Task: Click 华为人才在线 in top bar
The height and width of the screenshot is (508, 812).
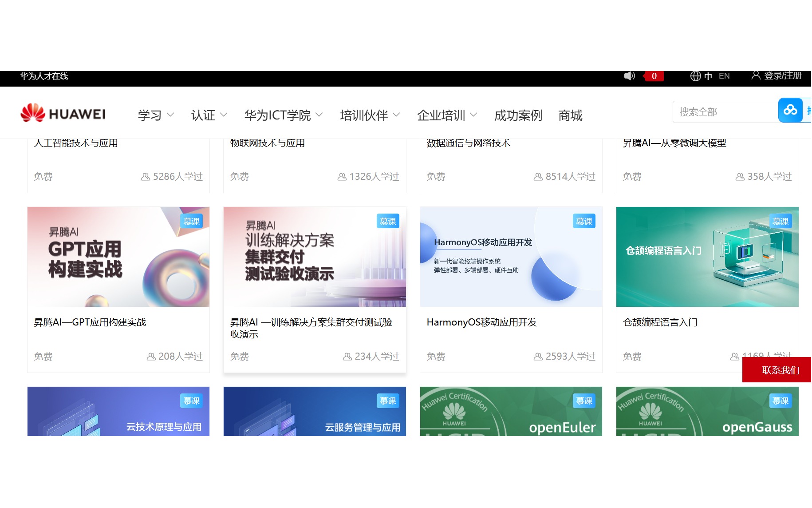Action: pos(44,76)
